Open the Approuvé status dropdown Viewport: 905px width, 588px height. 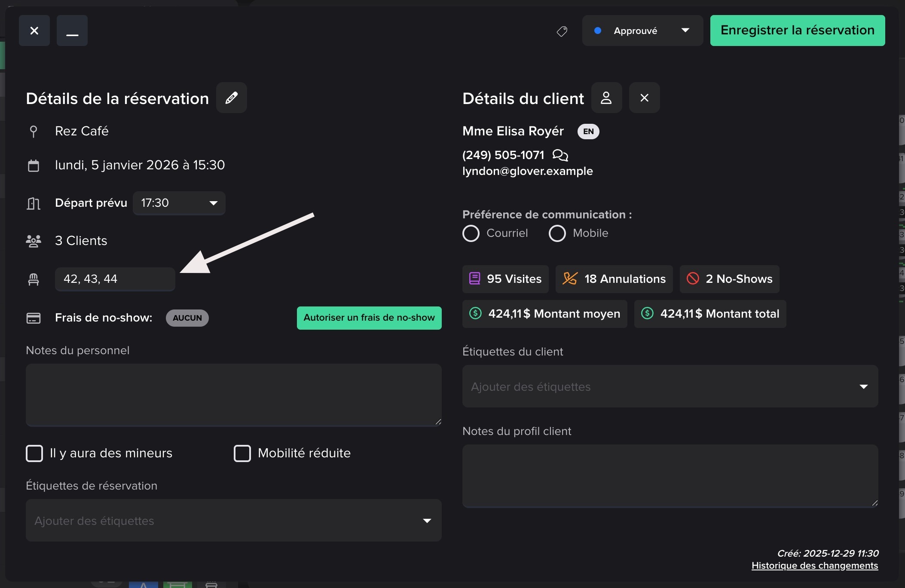642,31
